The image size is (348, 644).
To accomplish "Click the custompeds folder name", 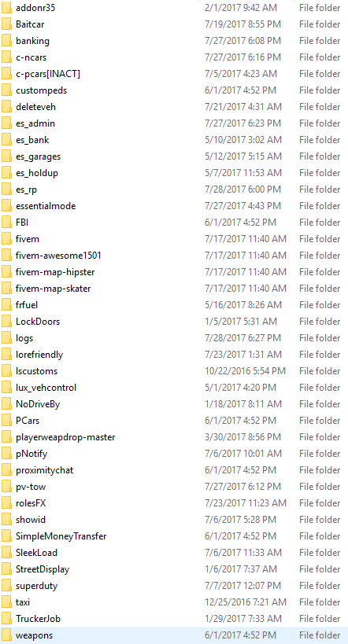I will click(x=41, y=90).
